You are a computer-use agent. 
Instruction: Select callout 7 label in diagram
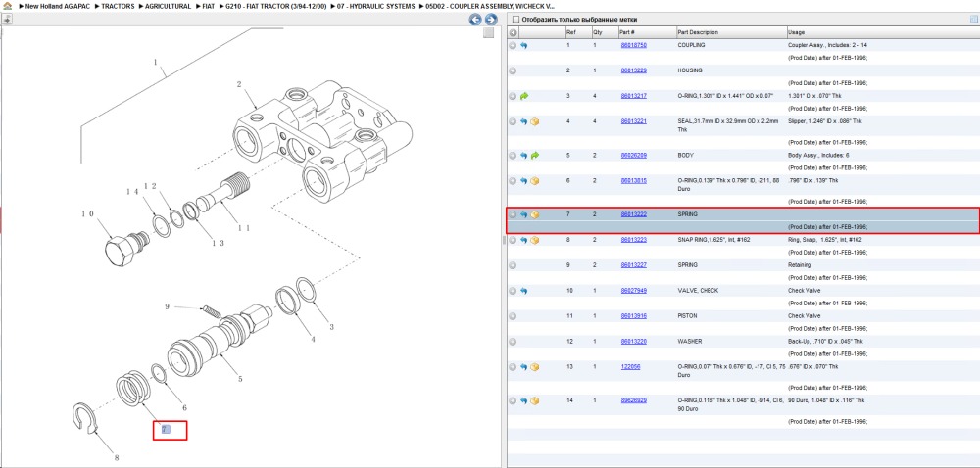pyautogui.click(x=165, y=429)
